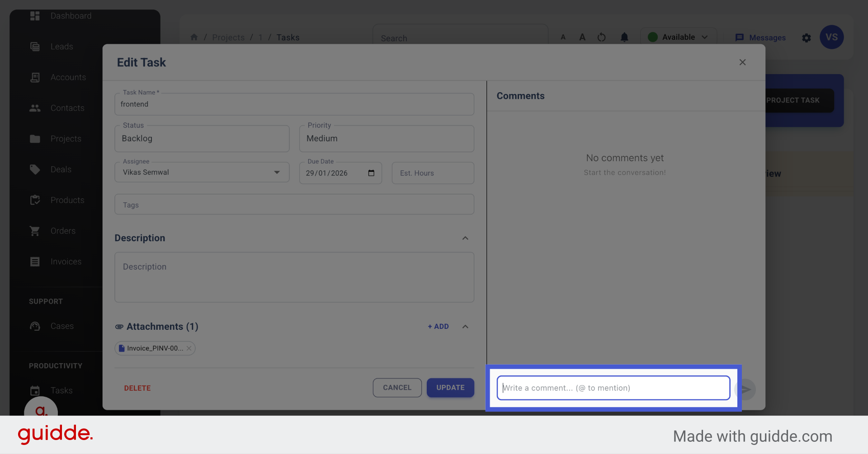
Task: Collapse the Attachments section chevron
Action: click(465, 327)
